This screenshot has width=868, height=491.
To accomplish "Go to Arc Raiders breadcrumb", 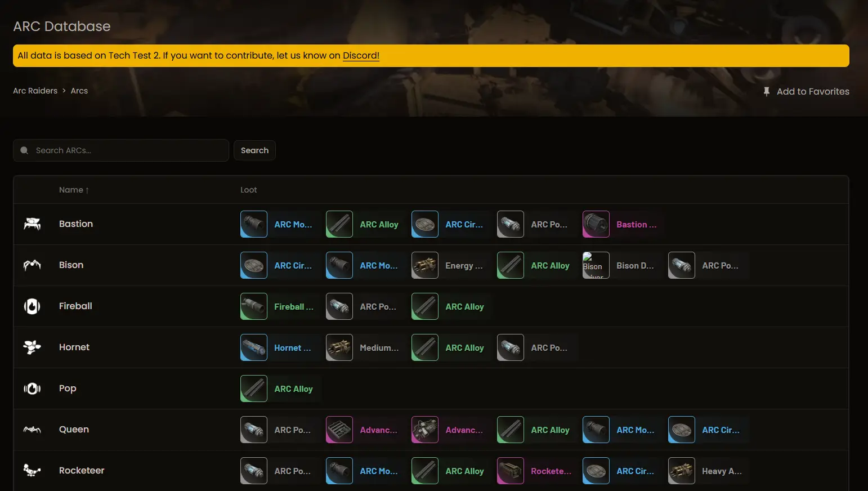I will [35, 91].
